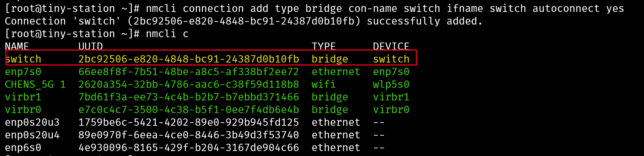Click the wlp5s0 device entry
The height and width of the screenshot is (156, 644).
pyautogui.click(x=391, y=84)
